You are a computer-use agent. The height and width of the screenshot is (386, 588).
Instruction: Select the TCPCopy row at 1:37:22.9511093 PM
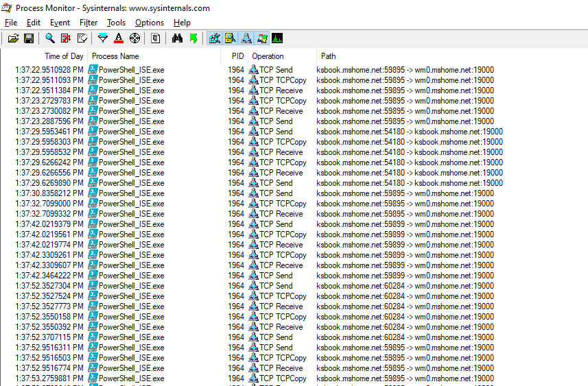click(294, 80)
